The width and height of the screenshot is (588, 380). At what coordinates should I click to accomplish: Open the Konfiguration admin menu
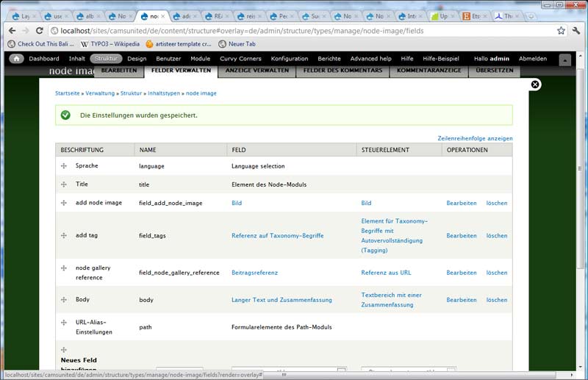[289, 58]
